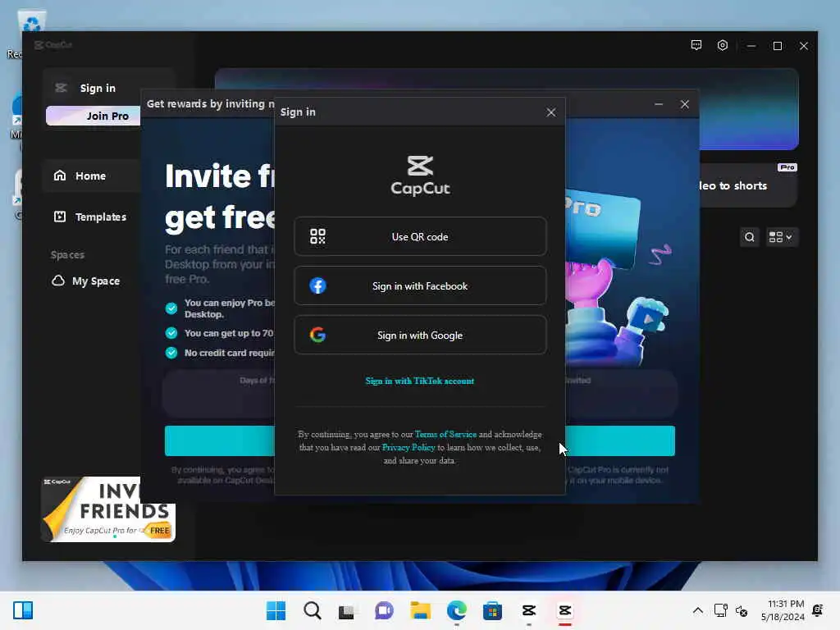This screenshot has width=840, height=630.
Task: Open Sign in with TikTok account link
Action: [x=419, y=381]
